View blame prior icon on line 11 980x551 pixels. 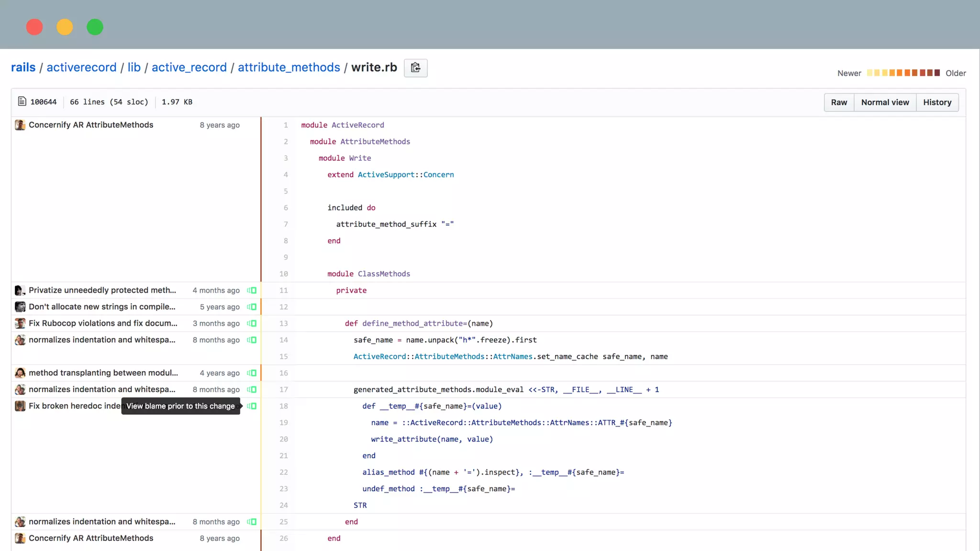(x=252, y=290)
